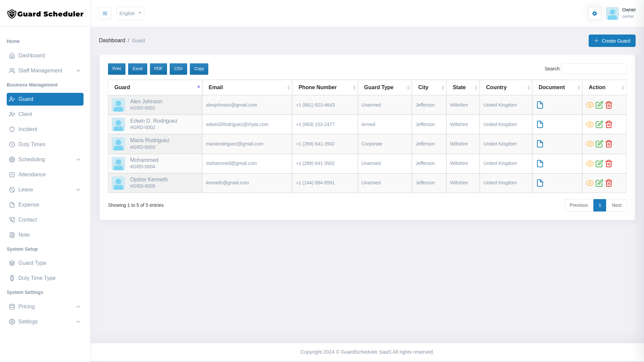Expand the Leave sidebar menu
644x362 pixels.
26,190
